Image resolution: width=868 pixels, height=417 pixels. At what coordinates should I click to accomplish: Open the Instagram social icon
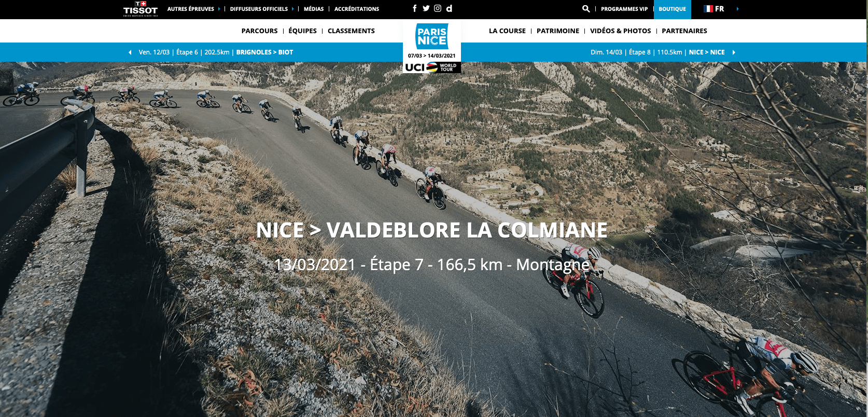pyautogui.click(x=438, y=8)
